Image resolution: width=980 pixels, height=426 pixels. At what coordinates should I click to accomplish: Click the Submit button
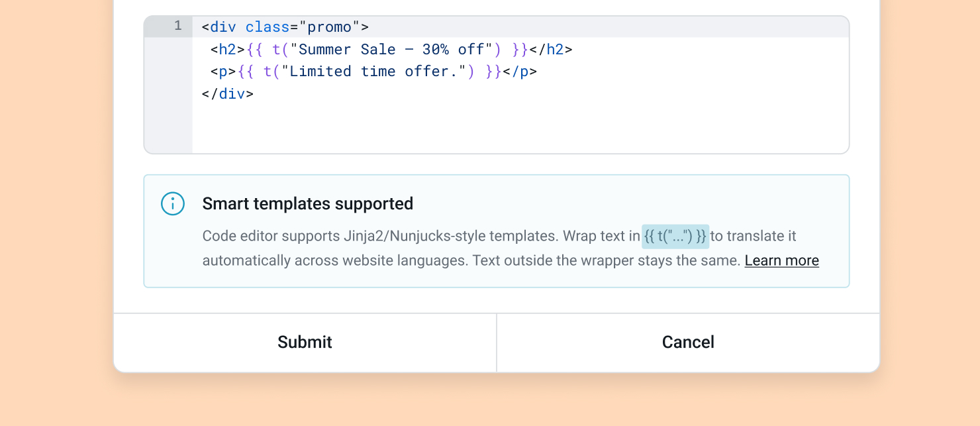(x=305, y=343)
